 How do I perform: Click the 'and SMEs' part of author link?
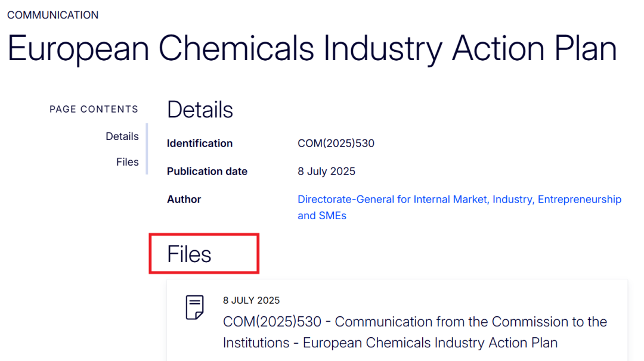tap(322, 216)
